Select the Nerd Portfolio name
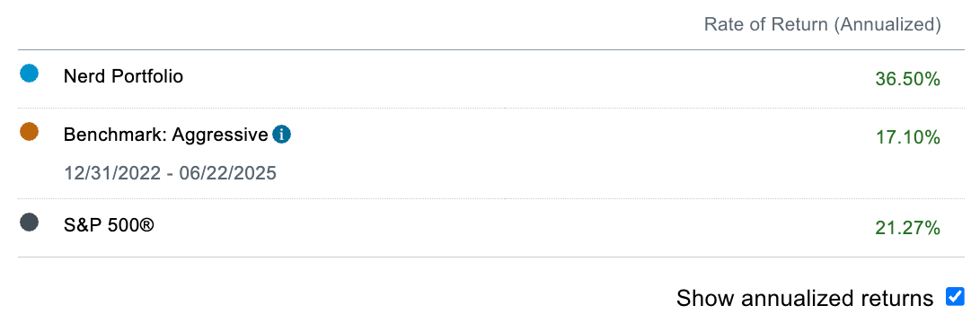The image size is (980, 323). point(123,77)
